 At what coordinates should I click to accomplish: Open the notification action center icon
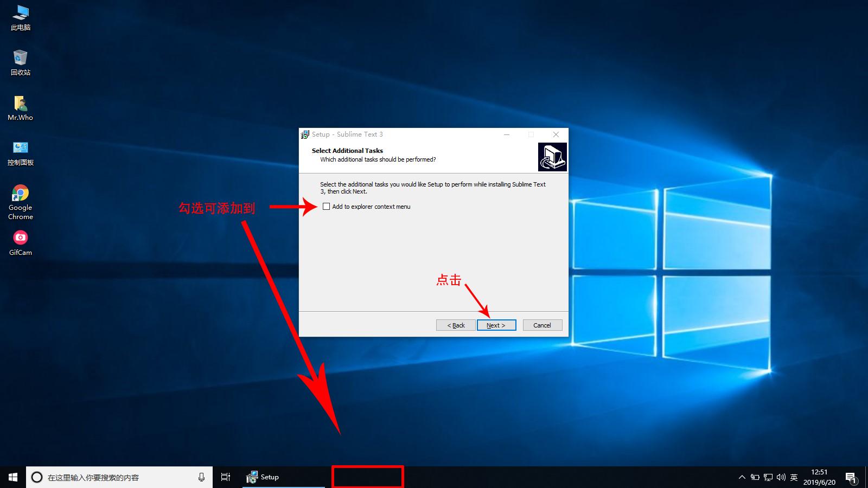851,478
